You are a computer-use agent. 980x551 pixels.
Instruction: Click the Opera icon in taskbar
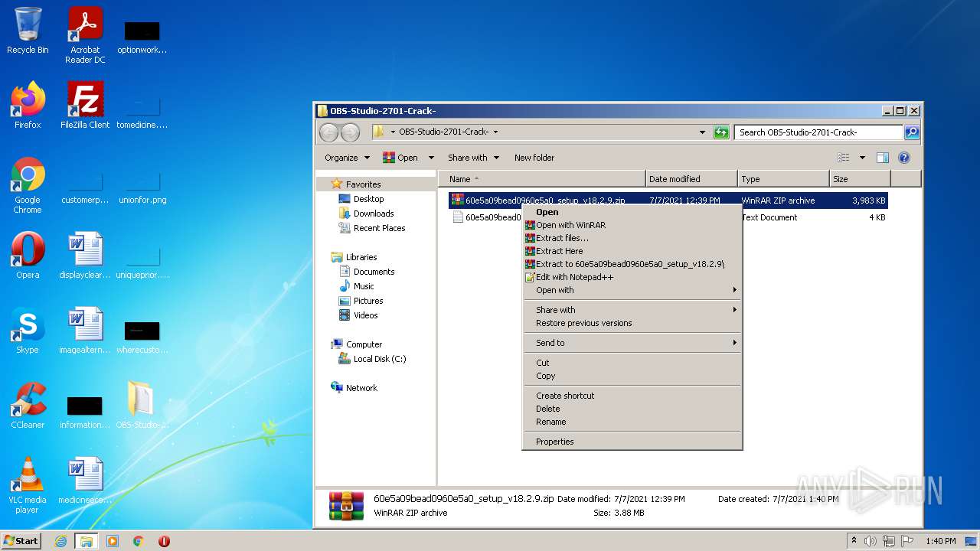(x=164, y=541)
